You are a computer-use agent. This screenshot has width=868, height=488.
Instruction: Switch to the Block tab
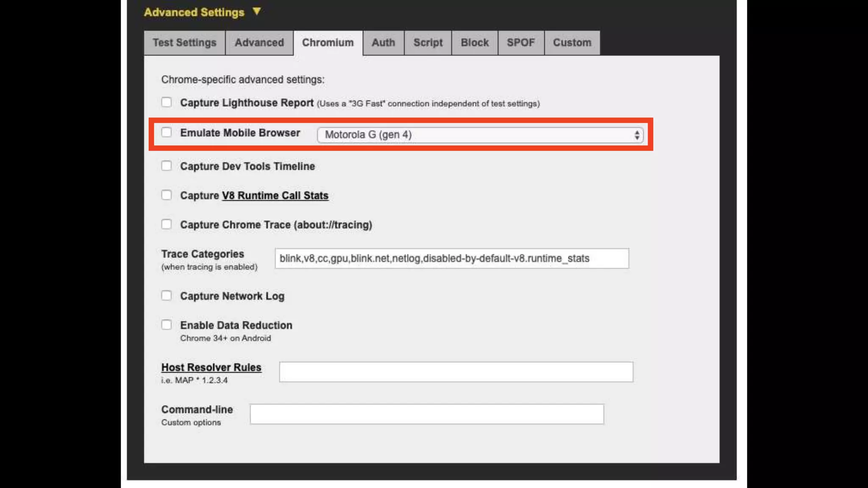click(x=474, y=43)
